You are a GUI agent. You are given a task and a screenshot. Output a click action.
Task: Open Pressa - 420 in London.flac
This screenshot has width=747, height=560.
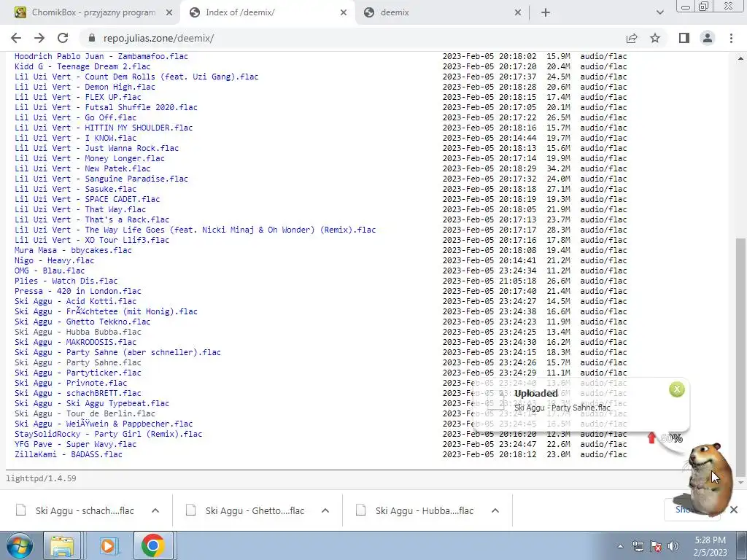[77, 291]
